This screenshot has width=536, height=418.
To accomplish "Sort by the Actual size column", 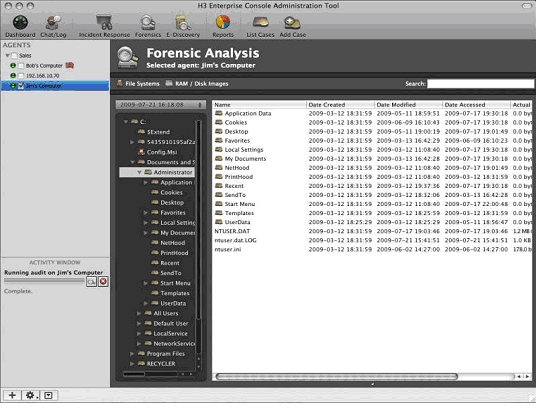I will (x=521, y=105).
